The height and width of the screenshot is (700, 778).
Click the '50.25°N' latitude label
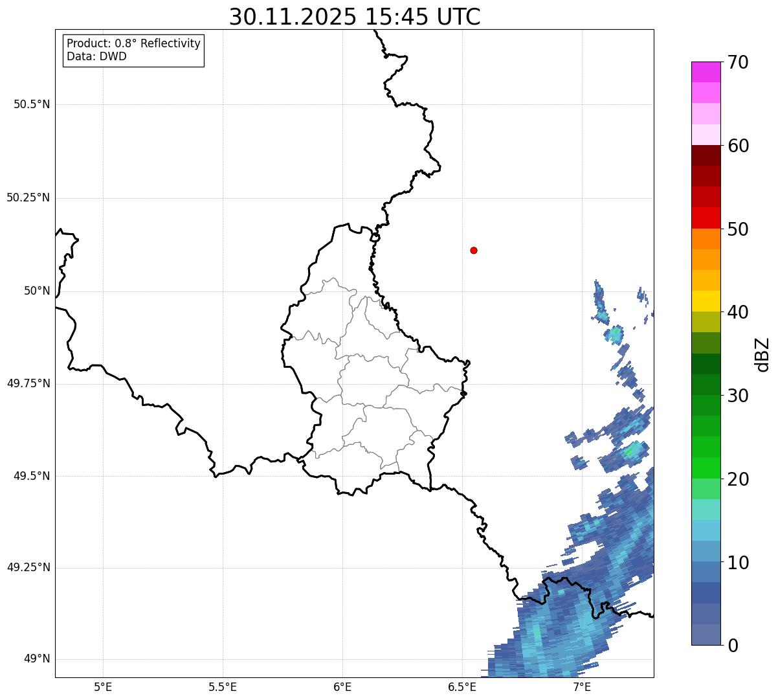pyautogui.click(x=28, y=198)
